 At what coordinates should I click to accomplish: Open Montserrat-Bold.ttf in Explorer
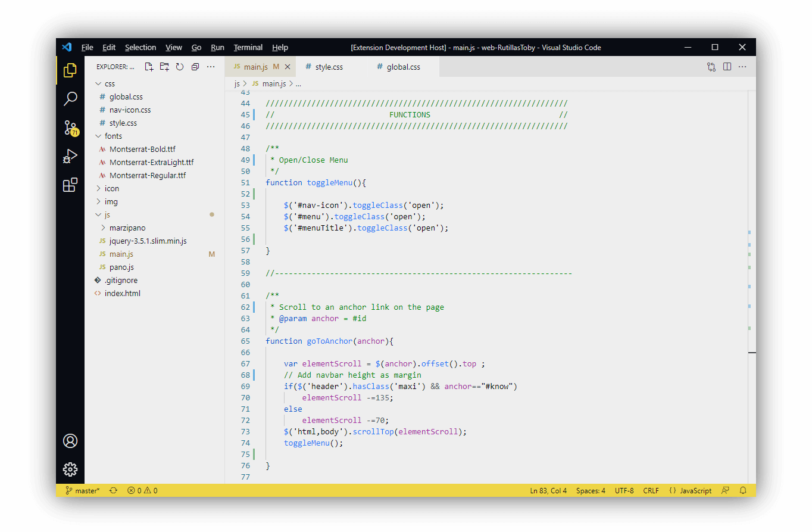(x=155, y=149)
